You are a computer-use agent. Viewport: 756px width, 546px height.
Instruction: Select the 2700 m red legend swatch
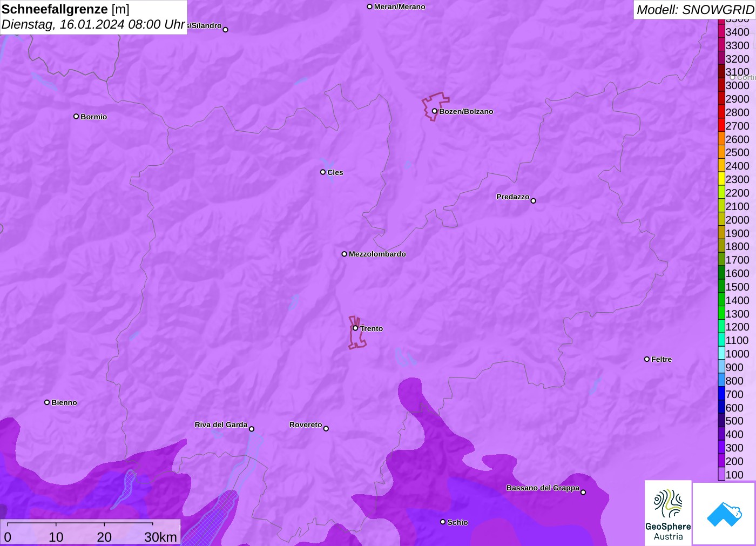[721, 125]
